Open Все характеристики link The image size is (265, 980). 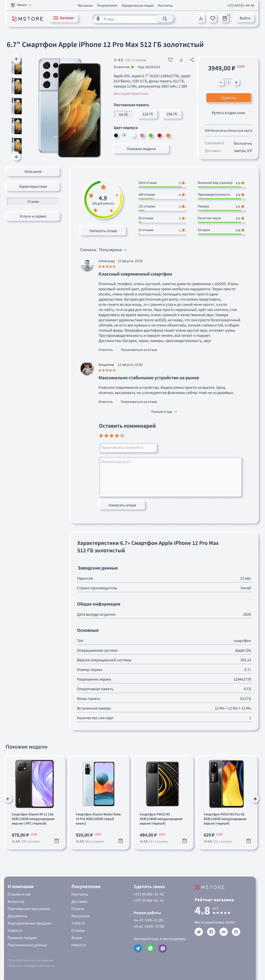pyautogui.click(x=131, y=94)
